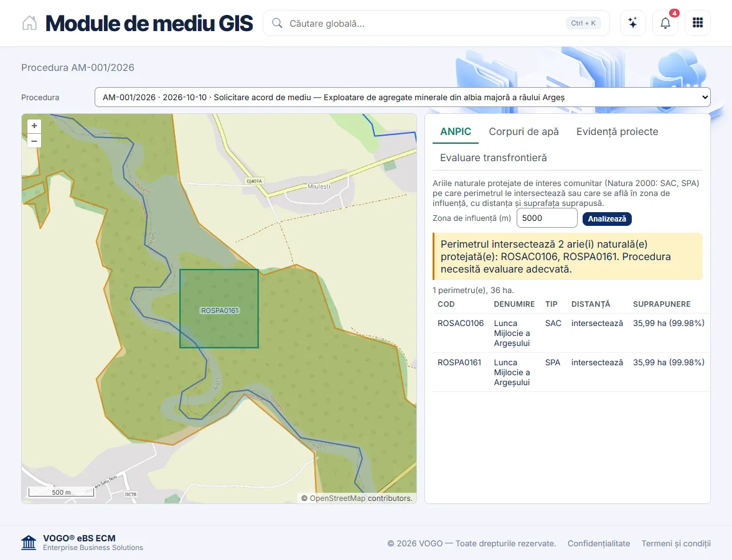Open the AI sparkle assistant
This screenshot has height=560, width=732.
[632, 23]
